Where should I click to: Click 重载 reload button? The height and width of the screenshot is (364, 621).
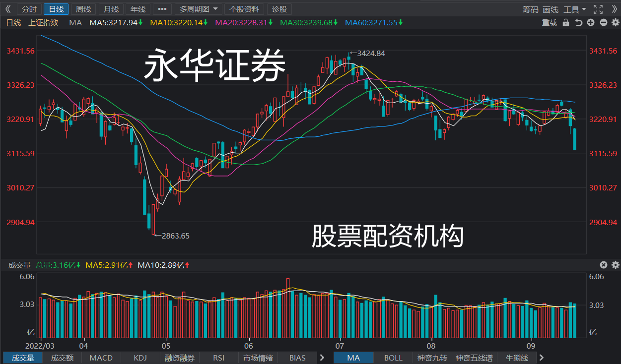click(x=550, y=22)
